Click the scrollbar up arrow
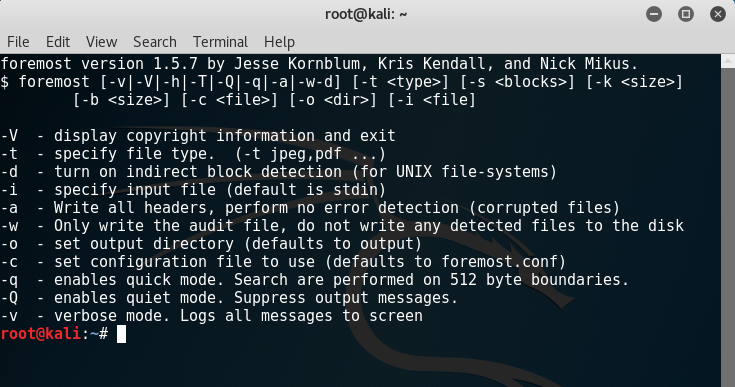This screenshot has height=387, width=735. (728, 60)
